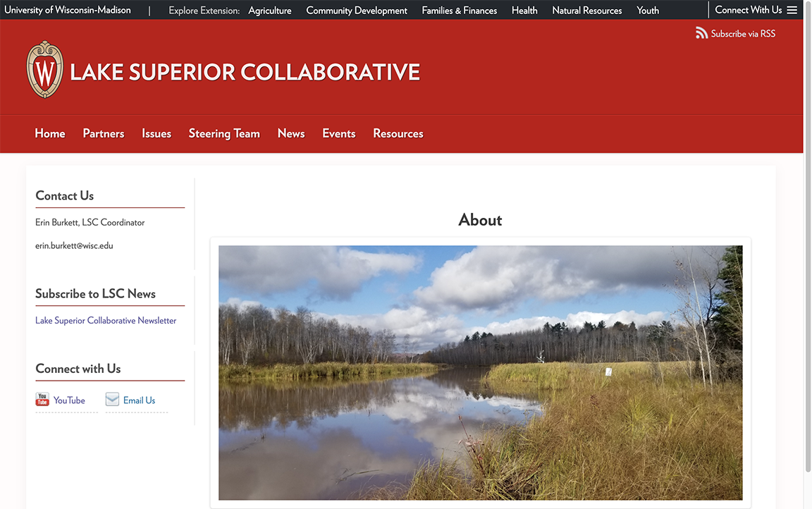Open the Home navigation tab

tap(49, 133)
